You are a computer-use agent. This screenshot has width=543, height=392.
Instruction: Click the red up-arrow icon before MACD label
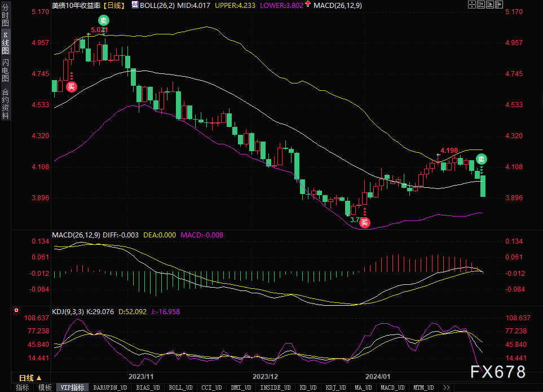(308, 5)
